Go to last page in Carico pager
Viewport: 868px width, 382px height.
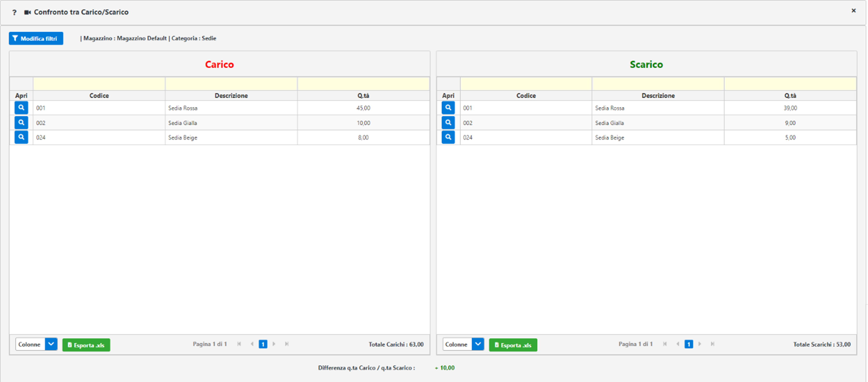(287, 344)
